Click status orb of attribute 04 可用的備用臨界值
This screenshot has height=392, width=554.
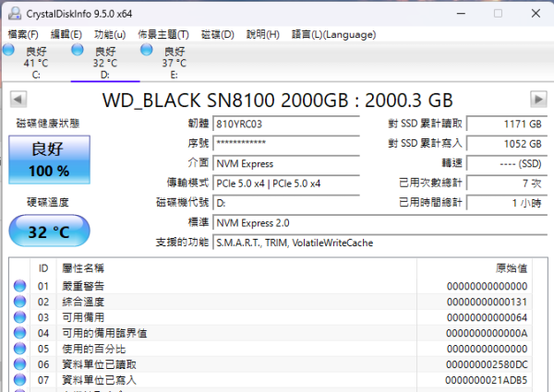click(x=19, y=333)
